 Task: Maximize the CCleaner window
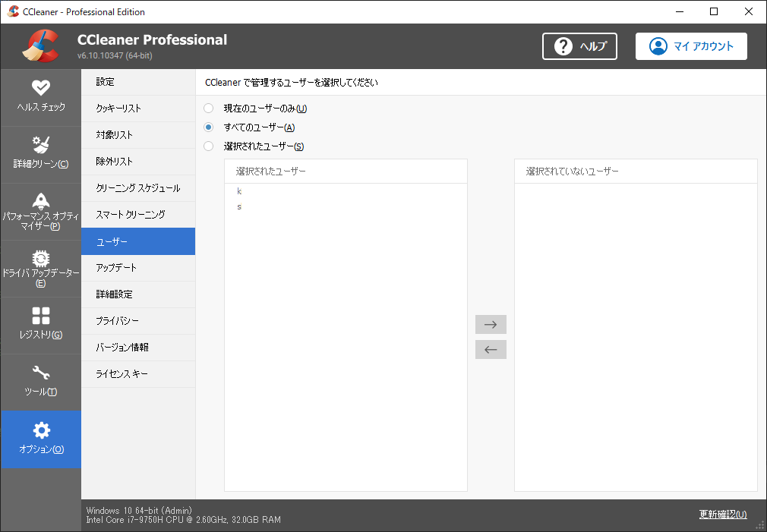coord(714,11)
